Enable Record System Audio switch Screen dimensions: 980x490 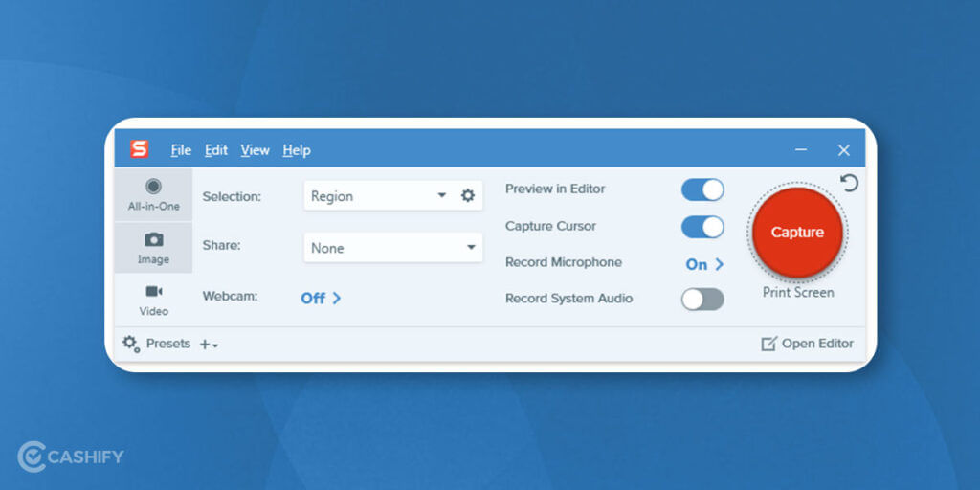click(x=702, y=300)
